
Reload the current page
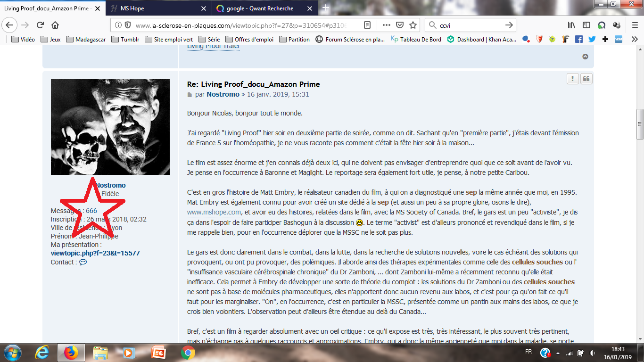pyautogui.click(x=40, y=25)
